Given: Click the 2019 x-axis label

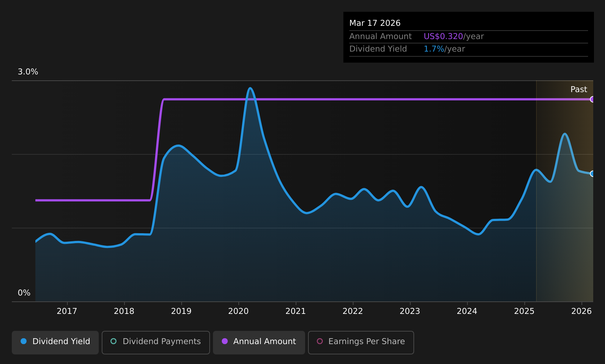Looking at the screenshot, I should (x=181, y=311).
